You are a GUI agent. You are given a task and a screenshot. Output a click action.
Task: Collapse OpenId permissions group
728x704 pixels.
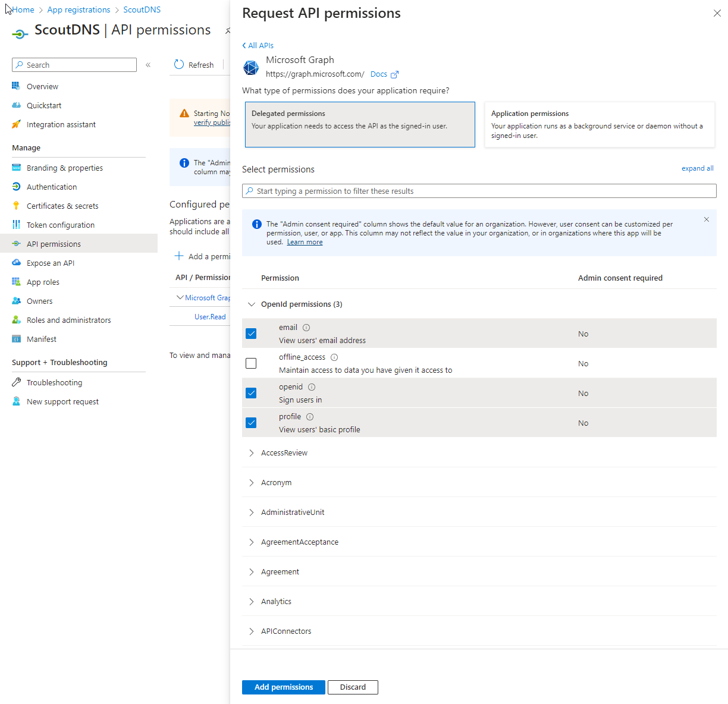[251, 304]
